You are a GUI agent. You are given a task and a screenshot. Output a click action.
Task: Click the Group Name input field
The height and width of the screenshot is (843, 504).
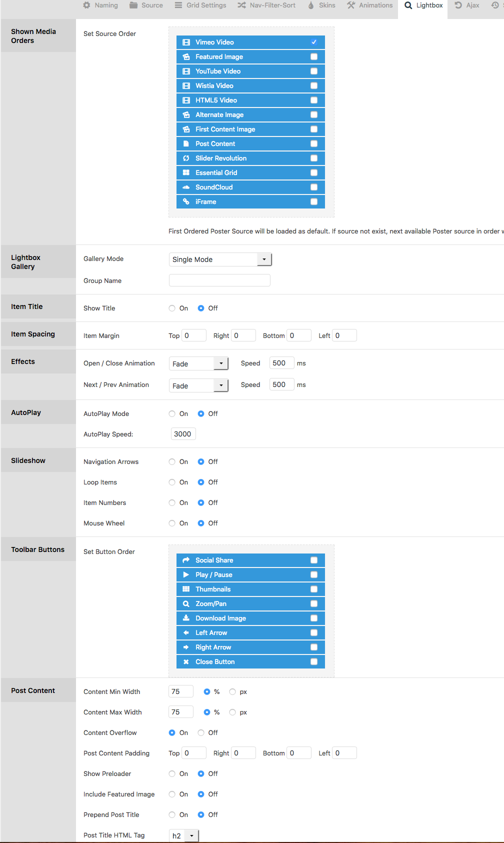(219, 280)
